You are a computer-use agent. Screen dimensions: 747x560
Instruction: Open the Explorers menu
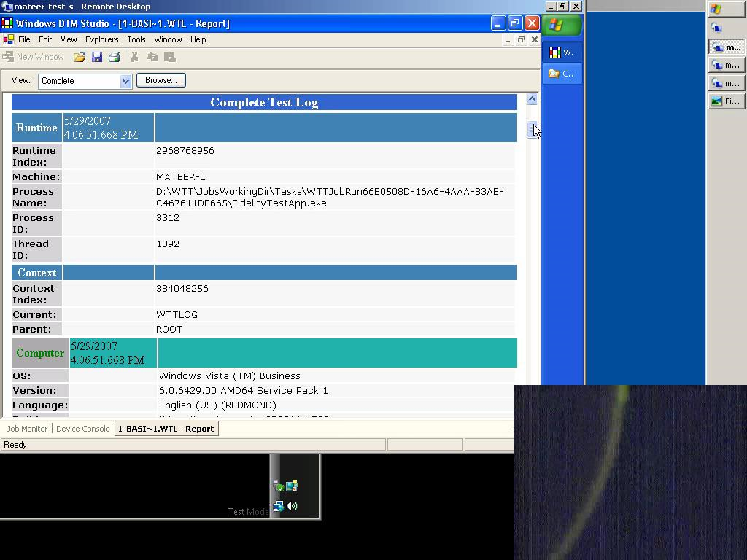(101, 39)
